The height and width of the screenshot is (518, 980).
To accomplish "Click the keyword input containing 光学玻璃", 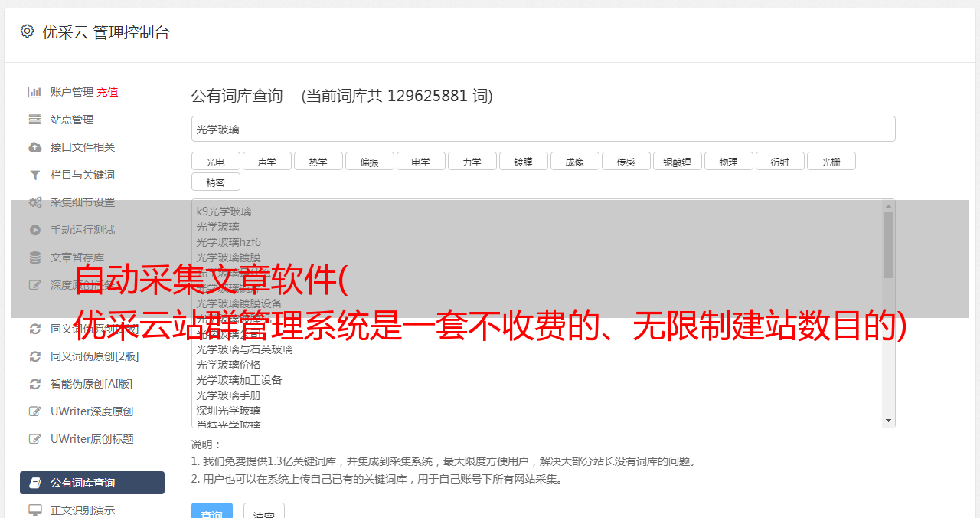I will [x=543, y=129].
